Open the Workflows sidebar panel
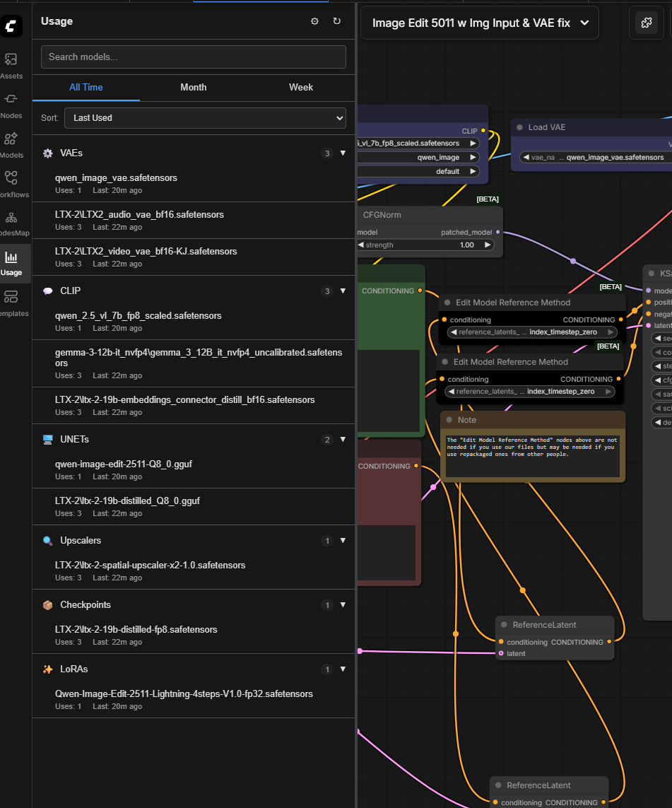This screenshot has height=808, width=672. pos(11,185)
